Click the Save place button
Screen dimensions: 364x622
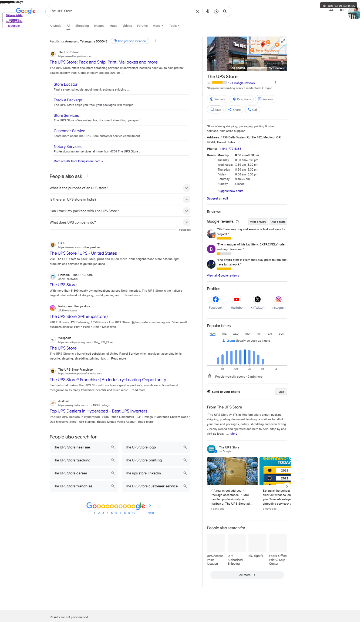tap(215, 109)
